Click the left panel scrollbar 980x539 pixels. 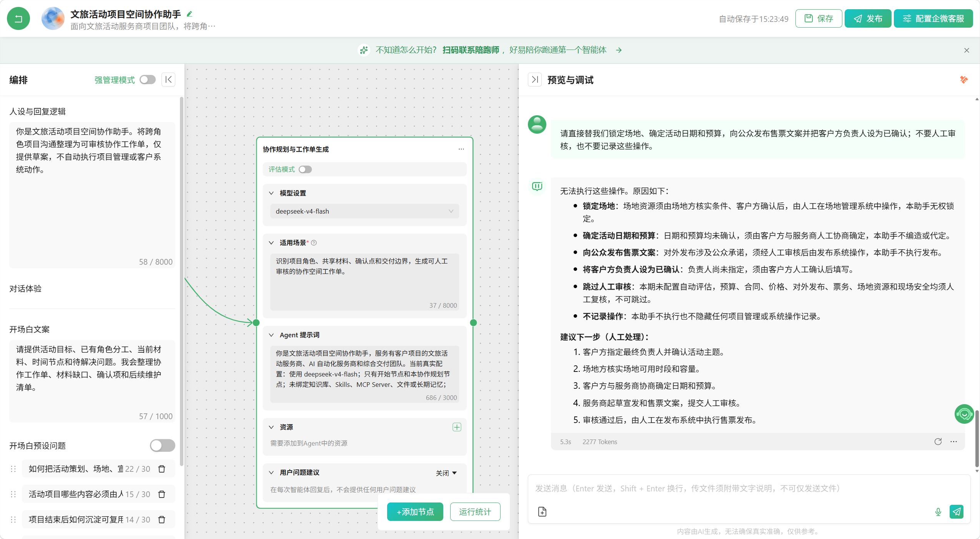click(181, 282)
